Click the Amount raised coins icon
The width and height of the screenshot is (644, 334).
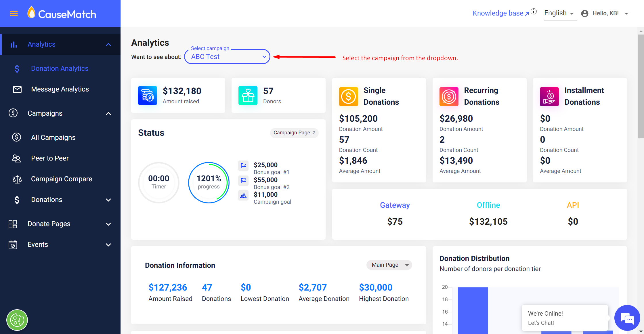coord(147,96)
